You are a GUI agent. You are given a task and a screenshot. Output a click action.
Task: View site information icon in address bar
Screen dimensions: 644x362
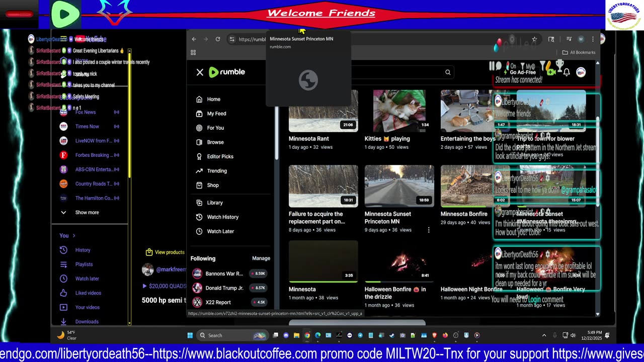232,39
